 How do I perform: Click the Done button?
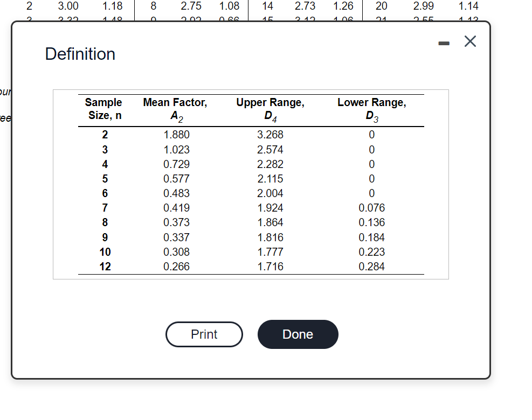298,334
